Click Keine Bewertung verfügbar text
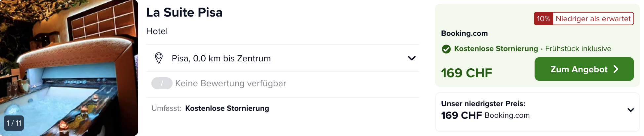 tap(231, 83)
